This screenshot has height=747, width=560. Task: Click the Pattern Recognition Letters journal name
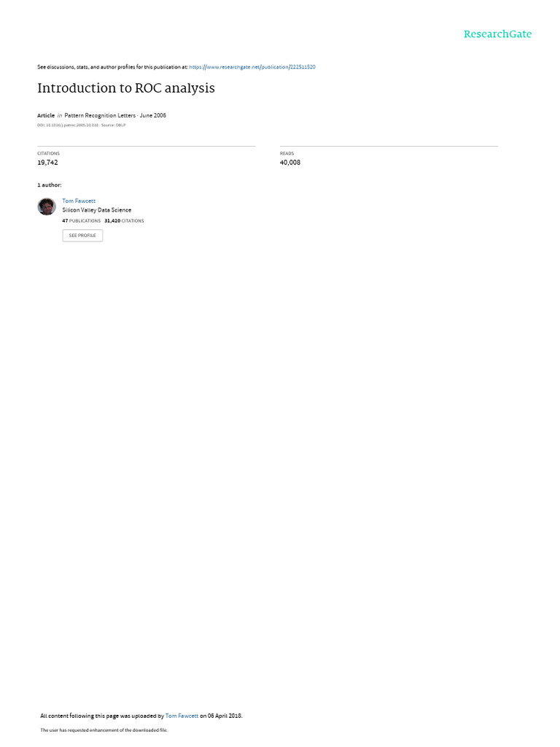tap(100, 115)
